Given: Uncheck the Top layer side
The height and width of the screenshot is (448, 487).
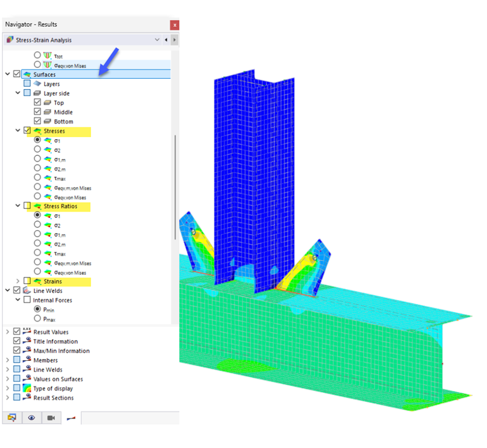Looking at the screenshot, I should point(37,102).
